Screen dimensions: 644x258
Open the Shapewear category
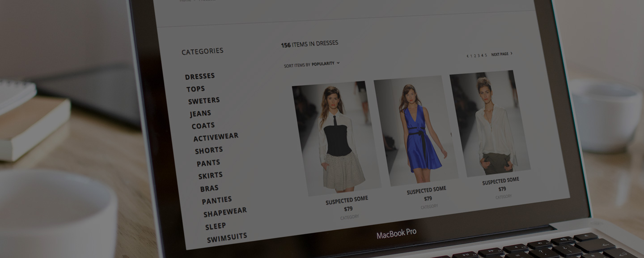coord(225,212)
